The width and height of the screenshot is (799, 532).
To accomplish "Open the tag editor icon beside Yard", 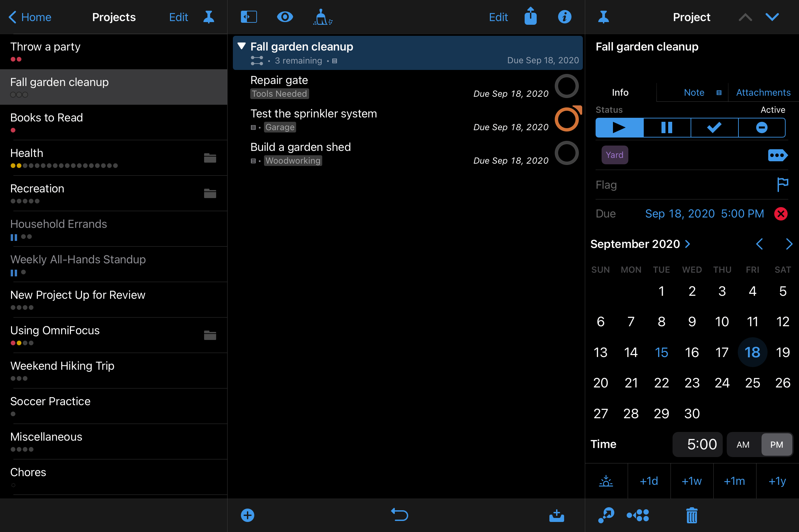I will (777, 155).
